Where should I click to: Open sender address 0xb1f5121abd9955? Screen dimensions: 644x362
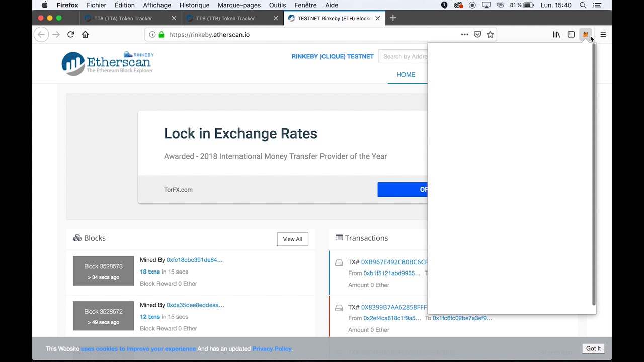pyautogui.click(x=392, y=274)
